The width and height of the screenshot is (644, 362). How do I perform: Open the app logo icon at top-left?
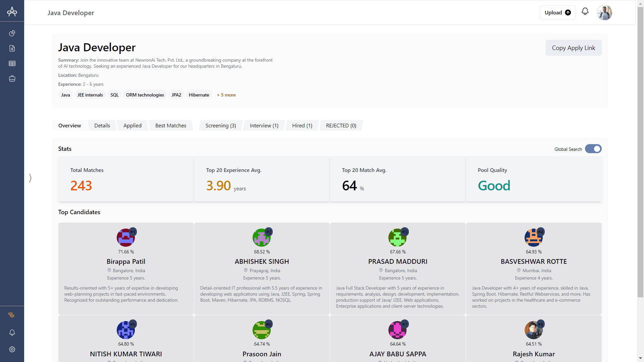pos(12,11)
